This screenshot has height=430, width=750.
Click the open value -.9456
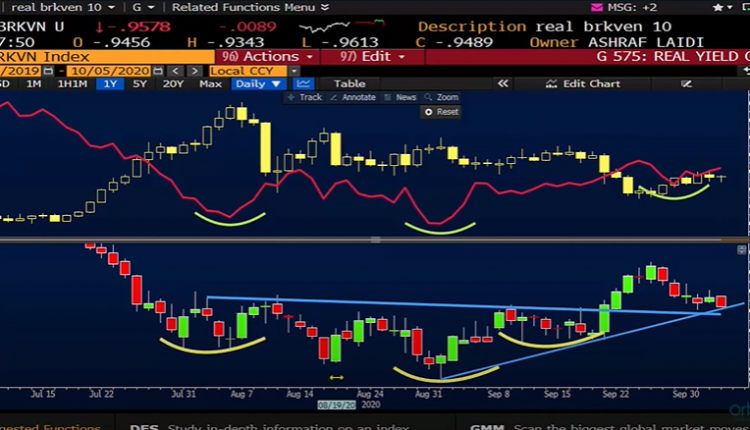tap(122, 42)
